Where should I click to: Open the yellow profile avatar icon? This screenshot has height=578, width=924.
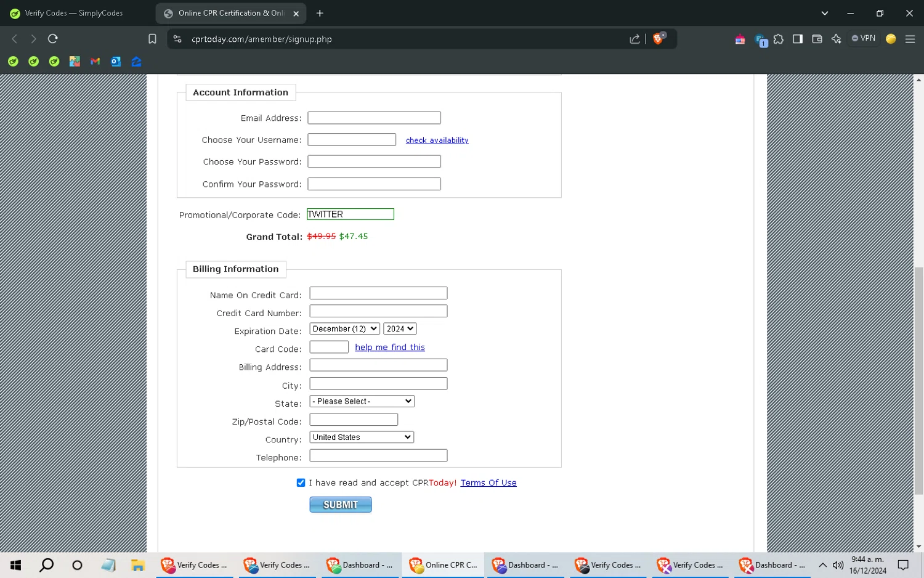891,39
